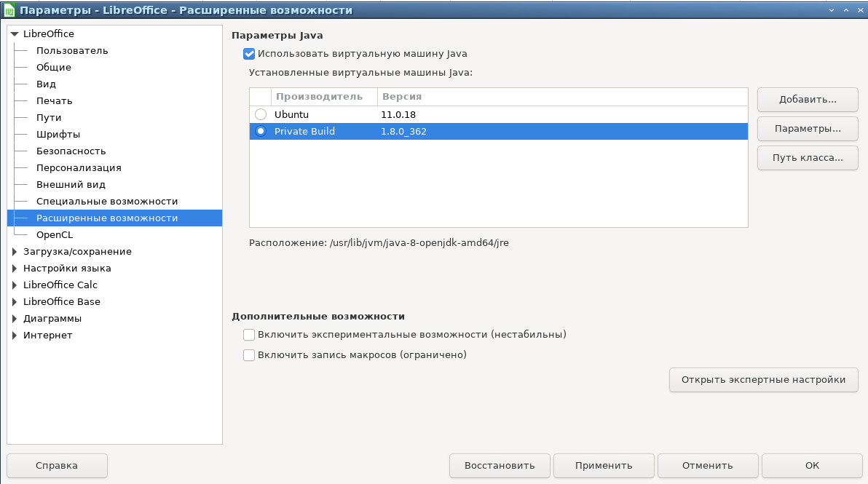The width and height of the screenshot is (868, 484).
Task: Minimize dialog via title bar down arrow
Action: pos(832,10)
